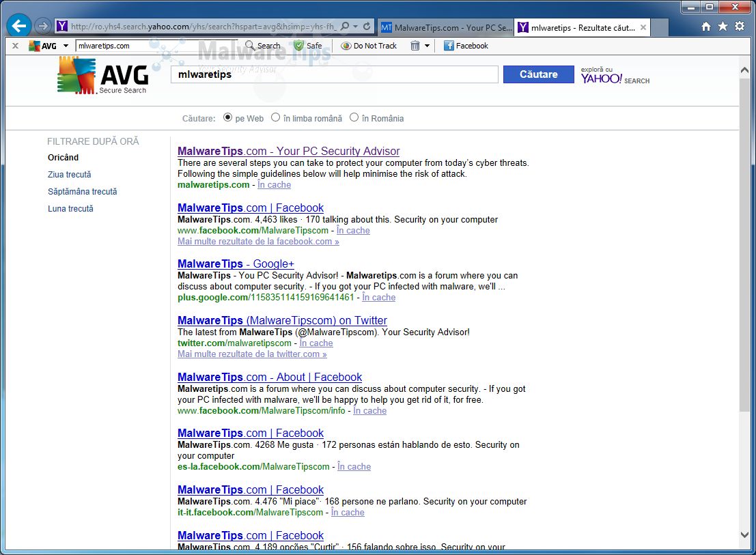756x555 pixels.
Task: Open Mai multe rezultate de la facebook.com
Action: point(258,242)
